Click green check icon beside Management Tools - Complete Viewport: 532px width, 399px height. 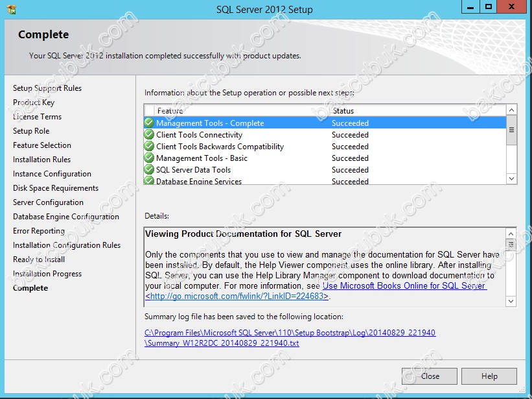click(x=149, y=123)
